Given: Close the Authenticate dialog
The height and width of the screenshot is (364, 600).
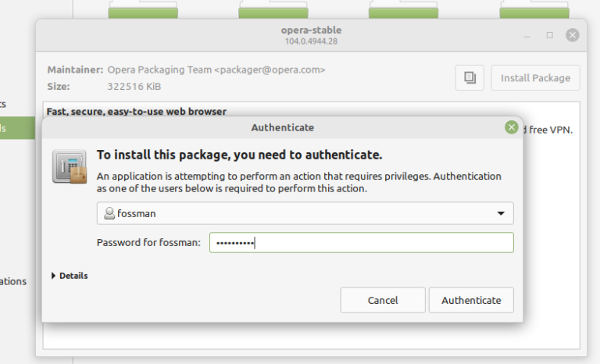Looking at the screenshot, I should click(512, 127).
